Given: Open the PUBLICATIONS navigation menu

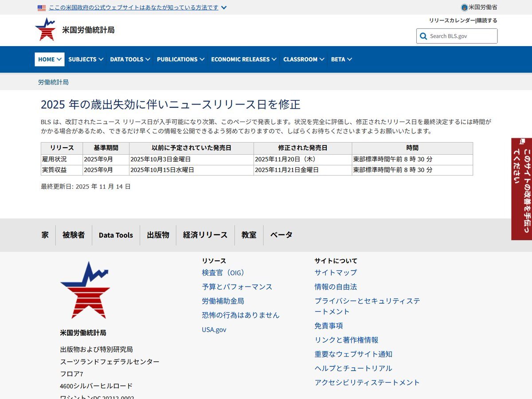Looking at the screenshot, I should click(x=180, y=59).
